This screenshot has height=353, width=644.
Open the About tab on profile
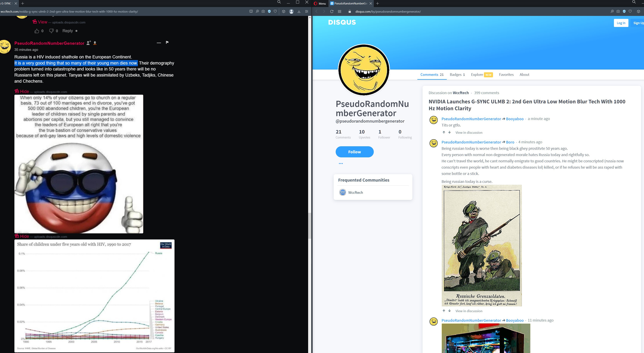(x=524, y=75)
